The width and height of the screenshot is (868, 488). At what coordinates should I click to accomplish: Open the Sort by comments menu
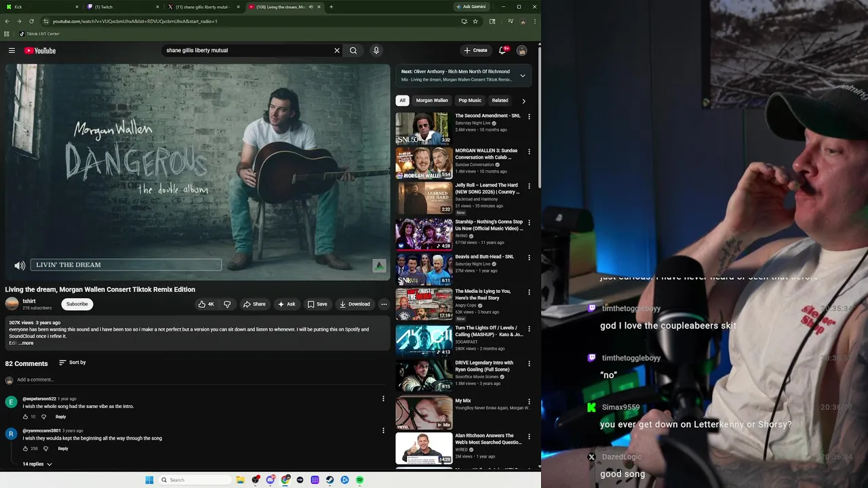click(72, 363)
